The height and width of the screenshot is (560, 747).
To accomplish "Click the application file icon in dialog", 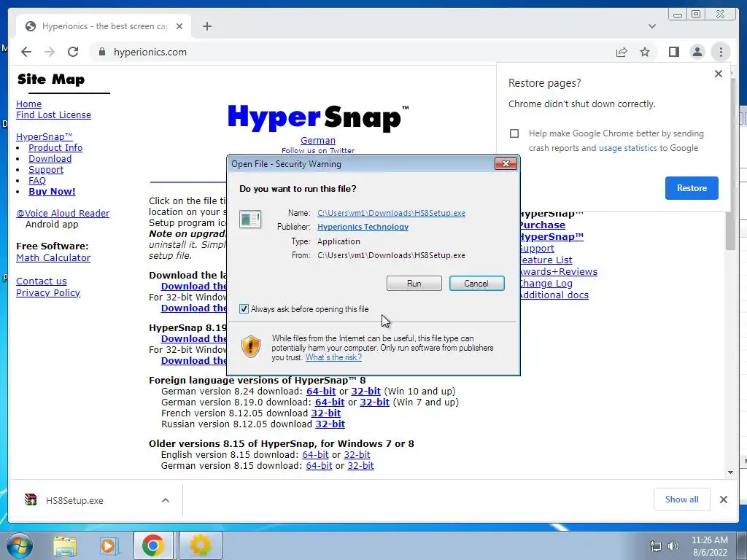I will 250,219.
